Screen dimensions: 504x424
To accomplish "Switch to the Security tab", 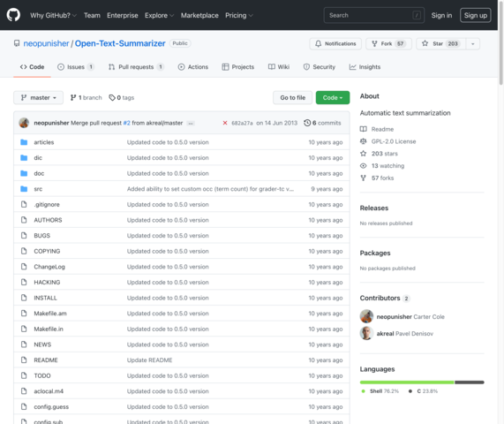I will click(320, 67).
